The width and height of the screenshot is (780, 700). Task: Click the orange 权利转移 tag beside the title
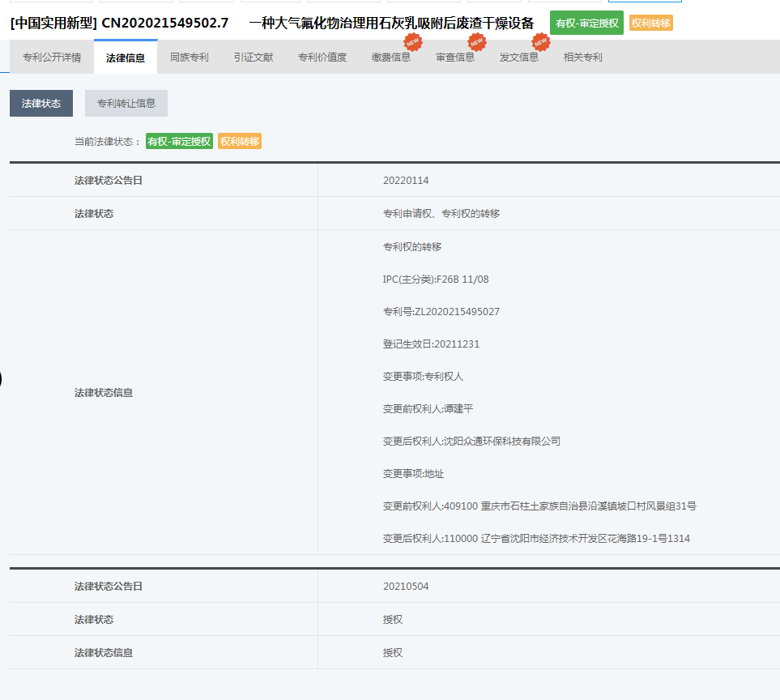coord(651,23)
